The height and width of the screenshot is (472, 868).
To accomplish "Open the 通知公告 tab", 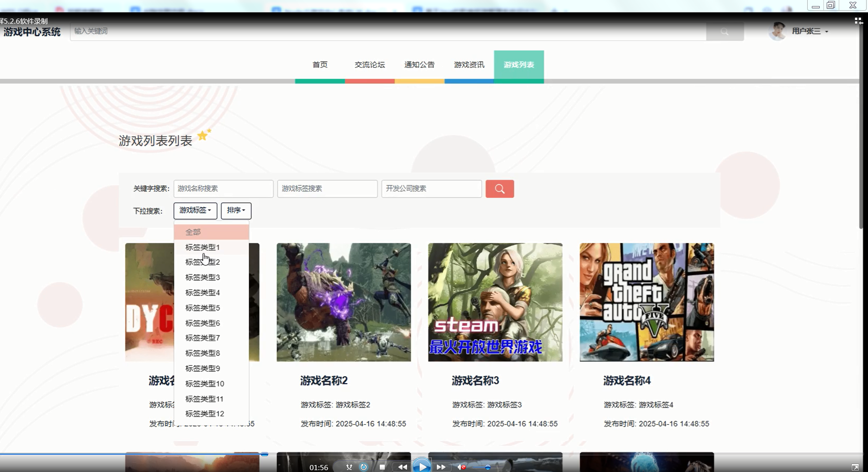I will click(x=420, y=65).
